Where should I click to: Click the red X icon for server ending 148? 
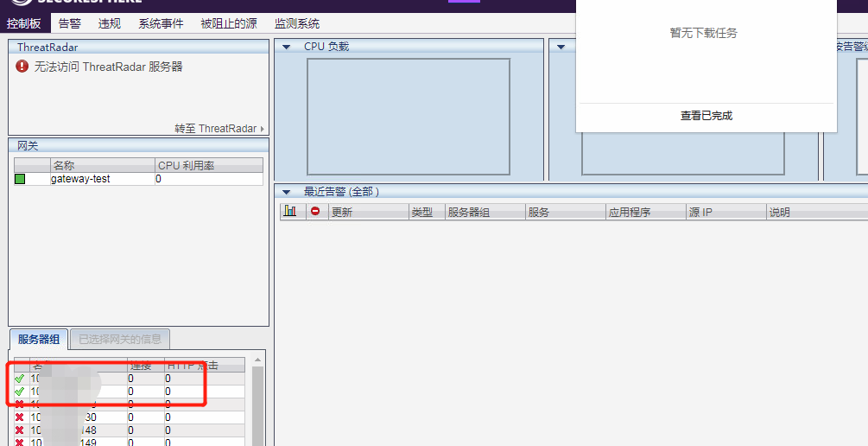(x=19, y=430)
